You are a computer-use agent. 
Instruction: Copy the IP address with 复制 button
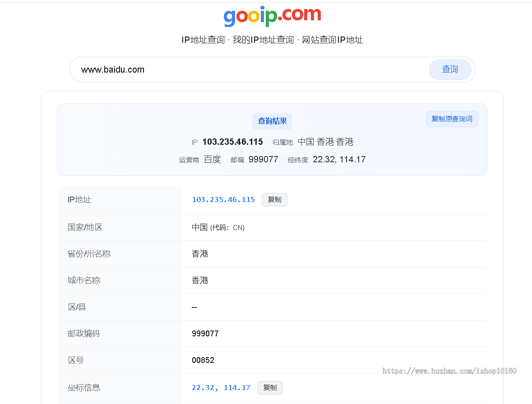click(x=274, y=200)
